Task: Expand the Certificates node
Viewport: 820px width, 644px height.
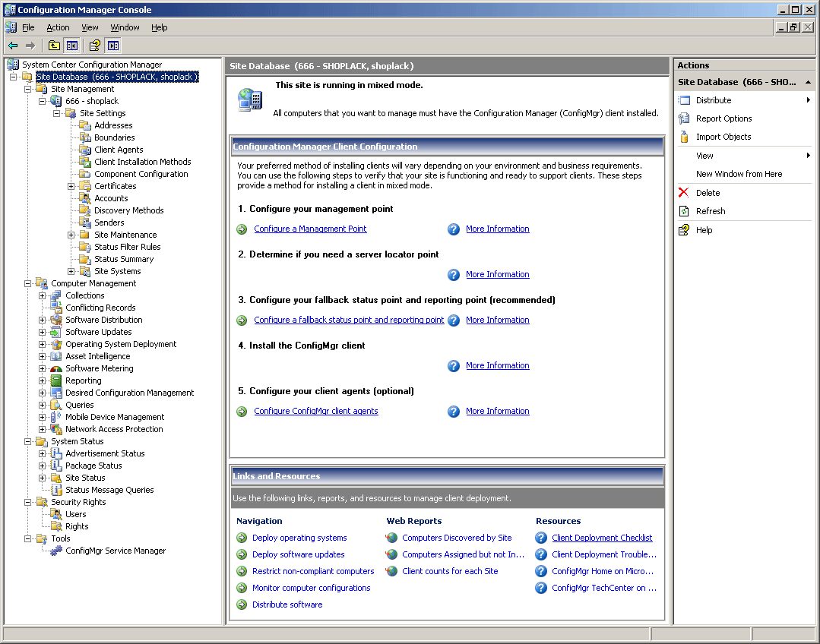Action: point(71,186)
